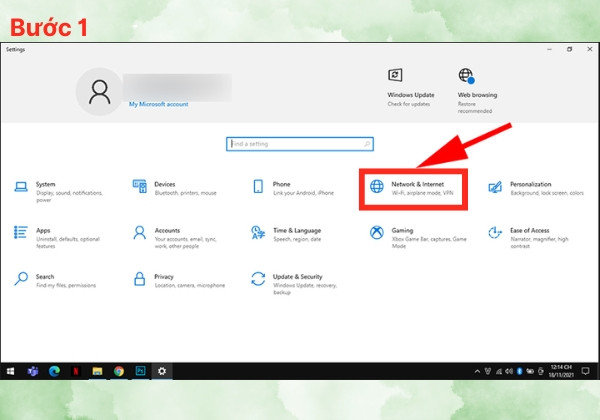This screenshot has width=600, height=420.
Task: Open Ease of Access icon
Action: click(495, 233)
